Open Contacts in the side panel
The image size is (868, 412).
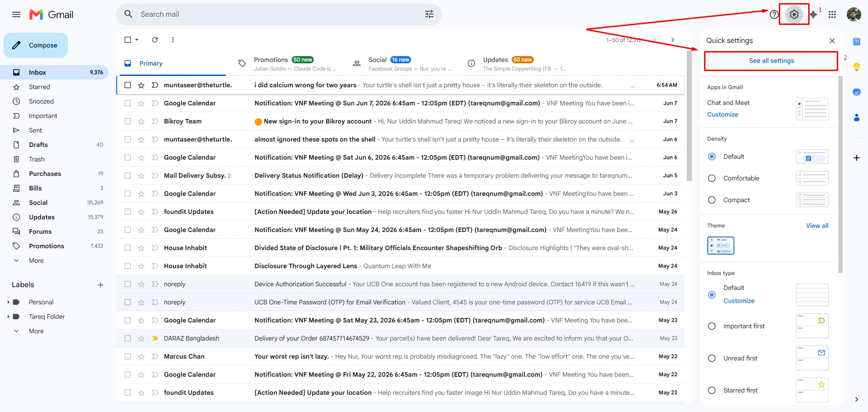857,118
